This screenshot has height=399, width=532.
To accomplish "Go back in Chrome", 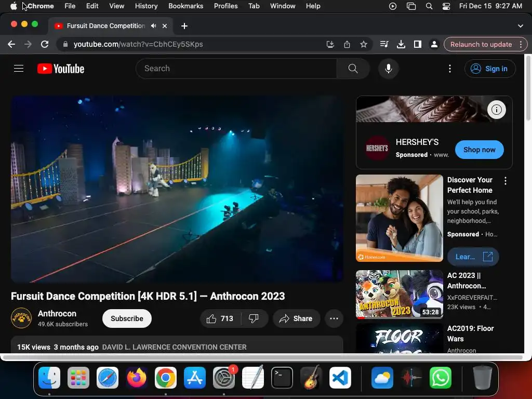I will tap(11, 44).
